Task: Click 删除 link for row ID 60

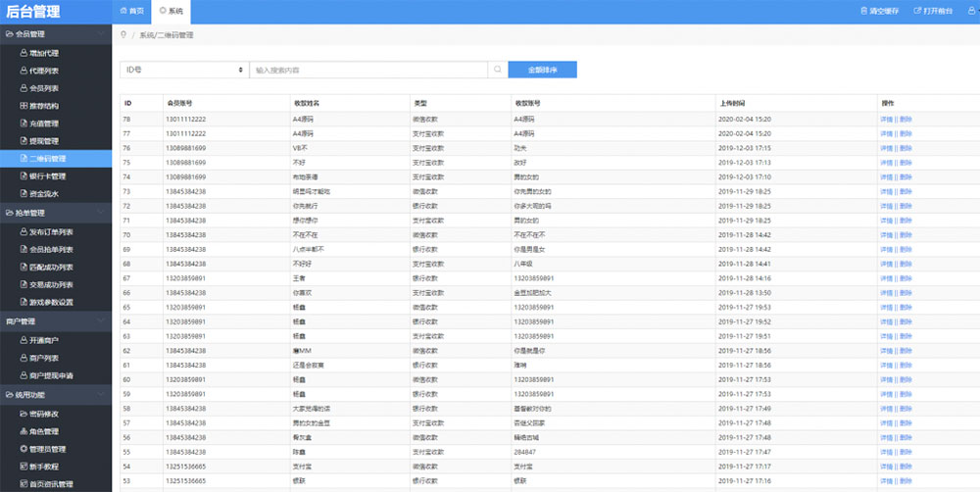Action: 906,379
